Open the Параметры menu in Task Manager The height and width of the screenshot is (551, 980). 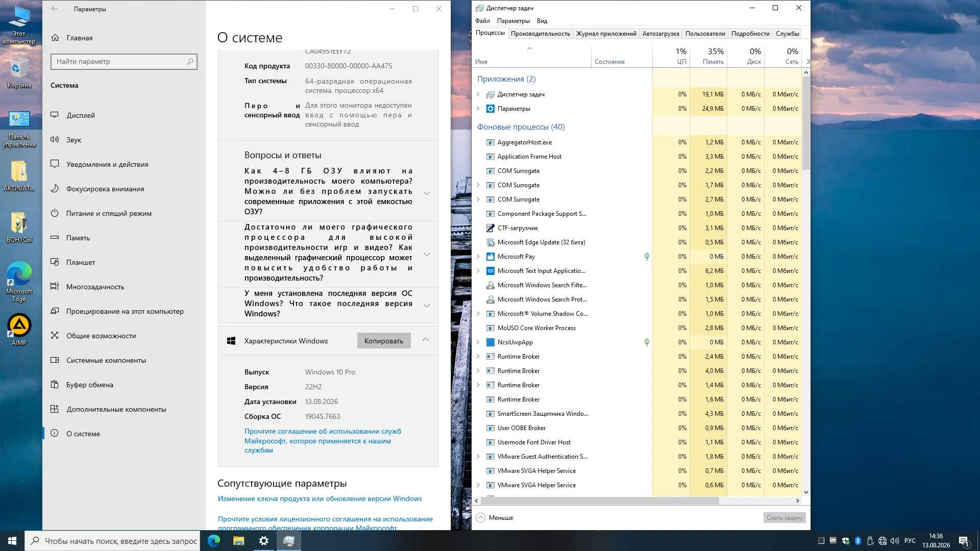click(x=513, y=21)
